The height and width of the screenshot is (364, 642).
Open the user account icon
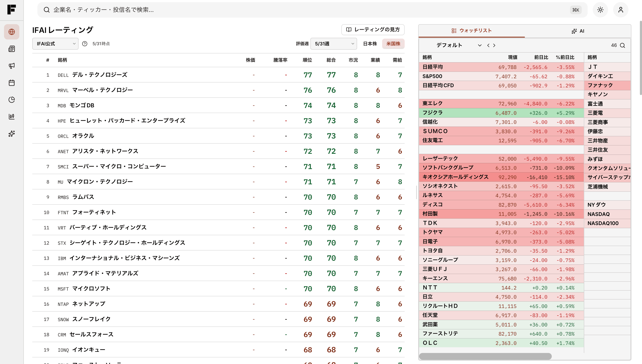pyautogui.click(x=621, y=10)
